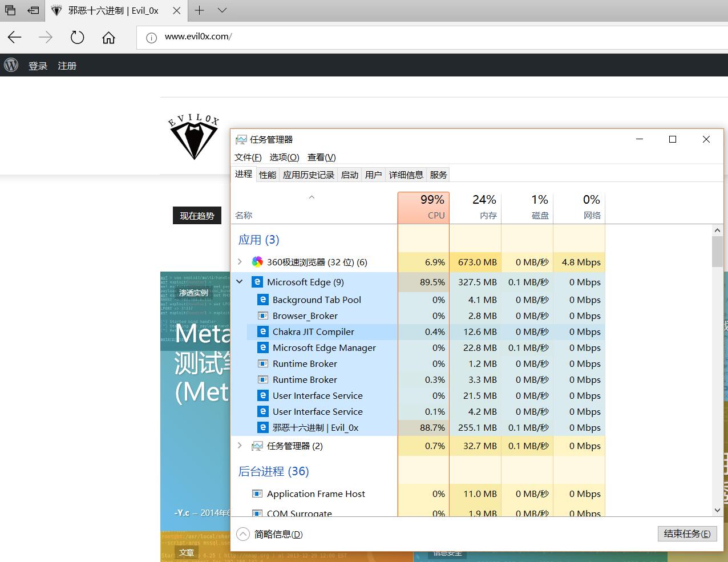Open the 文件(F) menu
The height and width of the screenshot is (562, 728).
(x=248, y=157)
